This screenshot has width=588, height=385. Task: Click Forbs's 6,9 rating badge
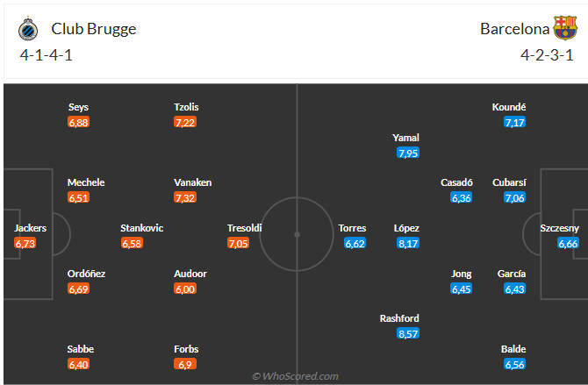(185, 364)
